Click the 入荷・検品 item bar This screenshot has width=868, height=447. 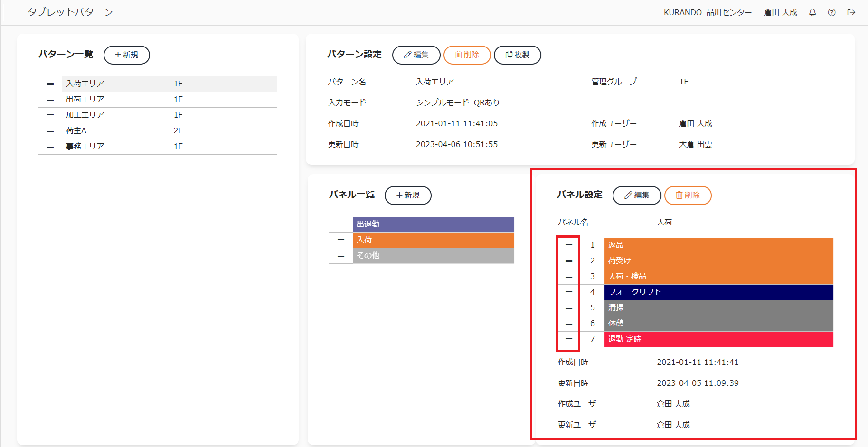pyautogui.click(x=719, y=277)
